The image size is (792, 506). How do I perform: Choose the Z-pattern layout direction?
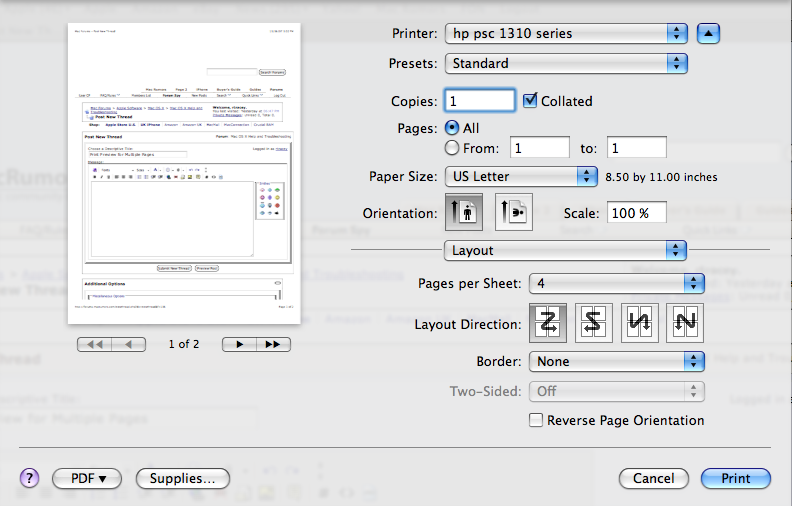(548, 323)
